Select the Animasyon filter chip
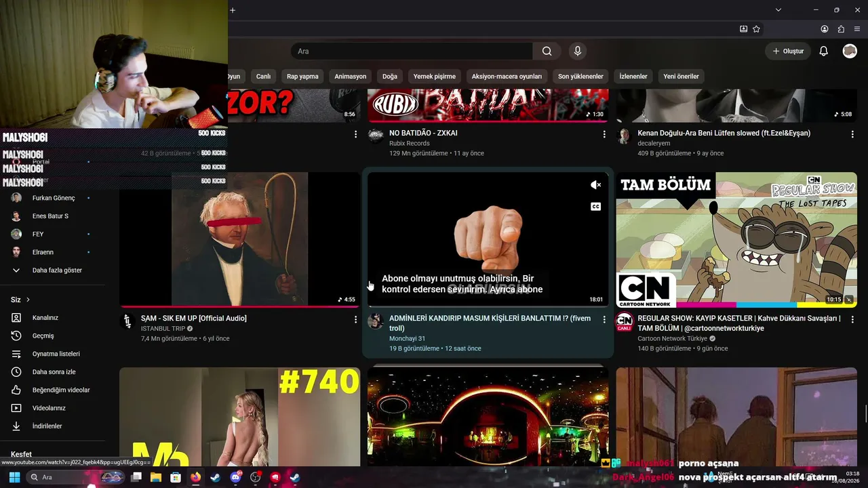The height and width of the screenshot is (488, 868). pos(351,77)
